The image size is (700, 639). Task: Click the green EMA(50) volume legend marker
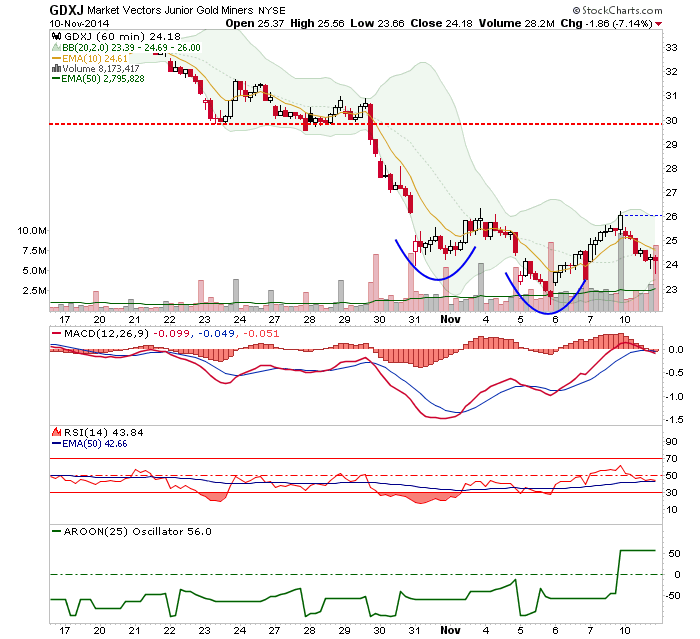pos(56,79)
